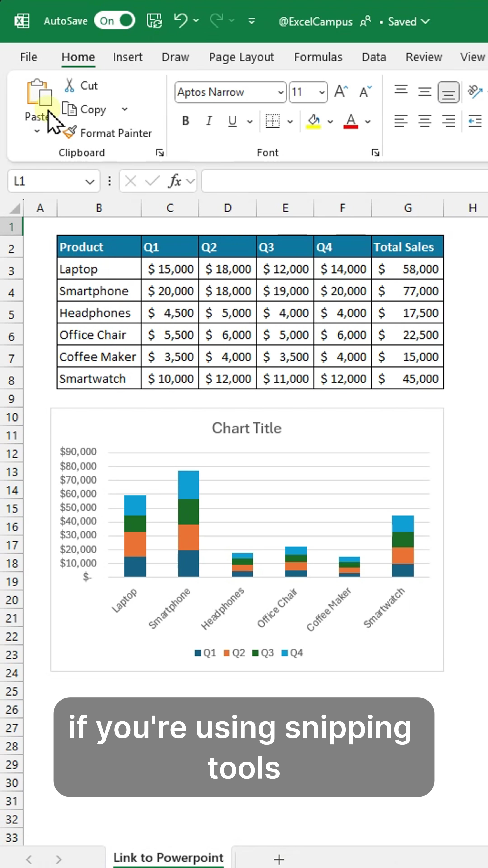This screenshot has width=488, height=868.
Task: Click the Chart Title text in chart
Action: [246, 428]
